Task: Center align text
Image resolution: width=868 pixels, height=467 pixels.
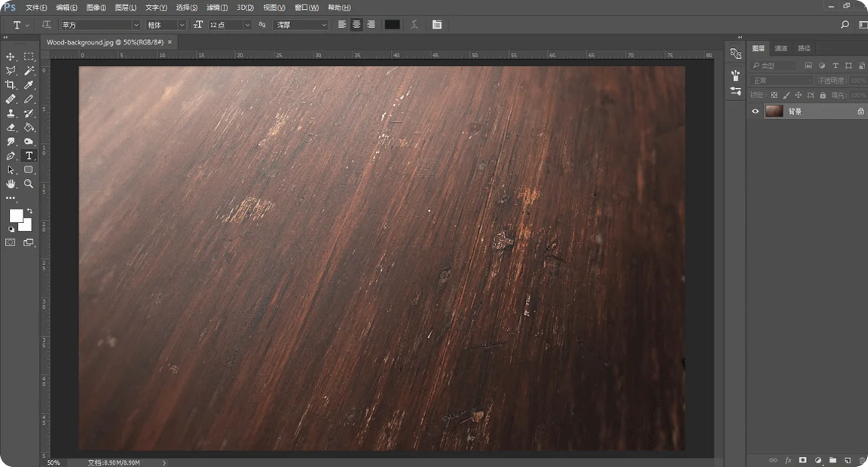Action: (356, 24)
